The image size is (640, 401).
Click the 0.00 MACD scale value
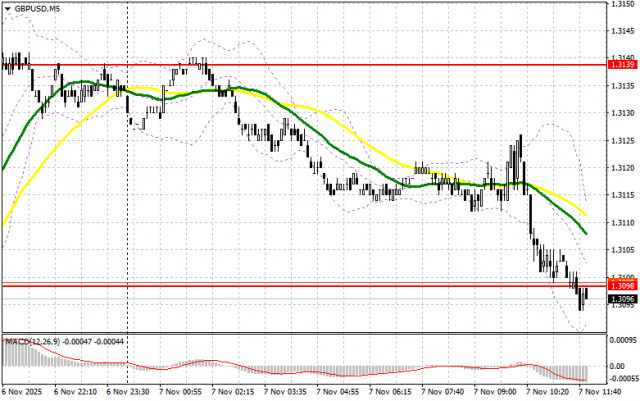tap(616, 366)
